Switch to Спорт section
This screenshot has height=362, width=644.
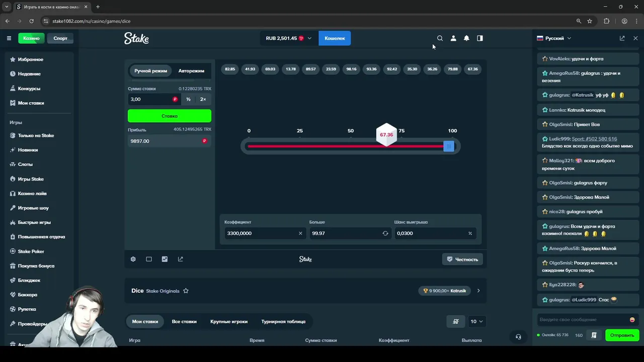[x=60, y=38]
